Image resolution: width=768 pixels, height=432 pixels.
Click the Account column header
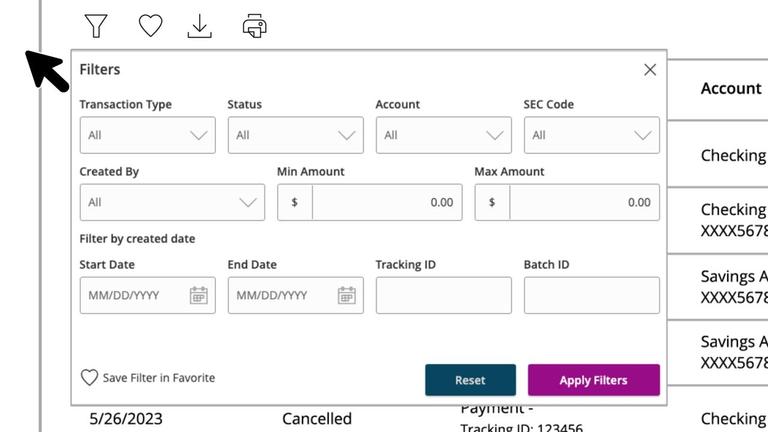(731, 89)
